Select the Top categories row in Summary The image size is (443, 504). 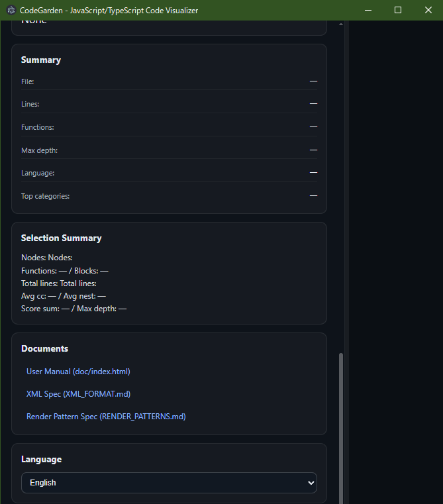[169, 196]
